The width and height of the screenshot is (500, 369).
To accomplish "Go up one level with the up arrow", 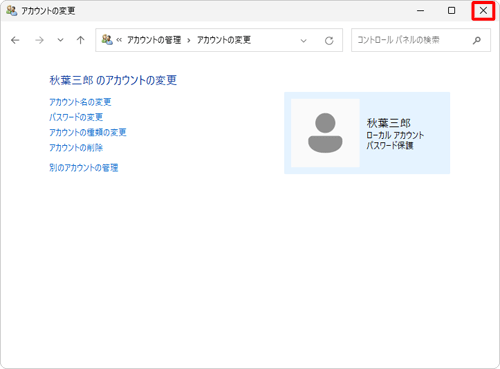I will pos(80,40).
